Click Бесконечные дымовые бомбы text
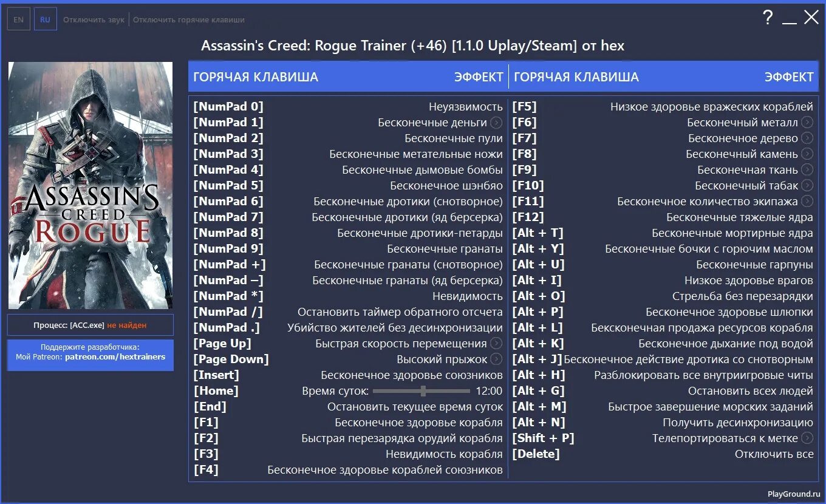Screen dimensions: 826x504 (422, 170)
